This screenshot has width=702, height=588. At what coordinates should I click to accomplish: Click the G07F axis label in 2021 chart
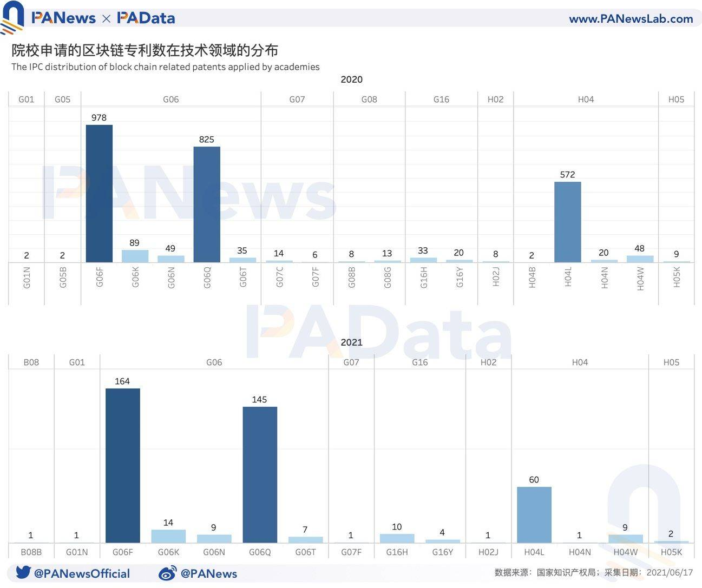351,552
